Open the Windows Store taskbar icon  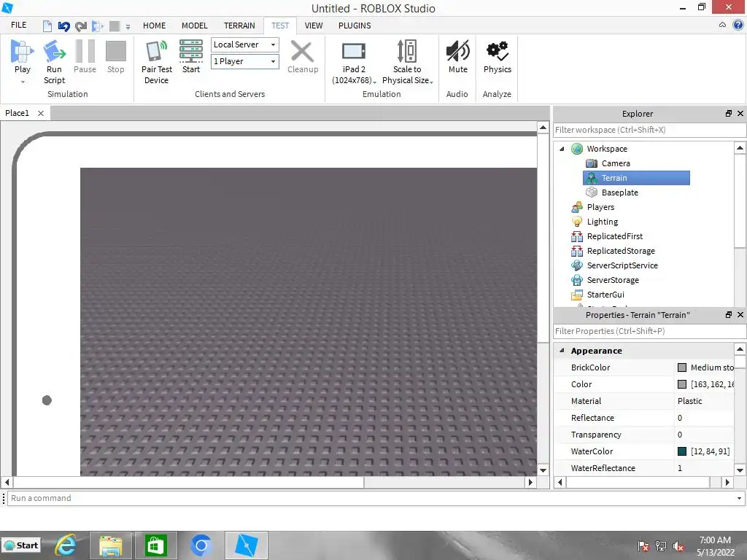click(155, 545)
